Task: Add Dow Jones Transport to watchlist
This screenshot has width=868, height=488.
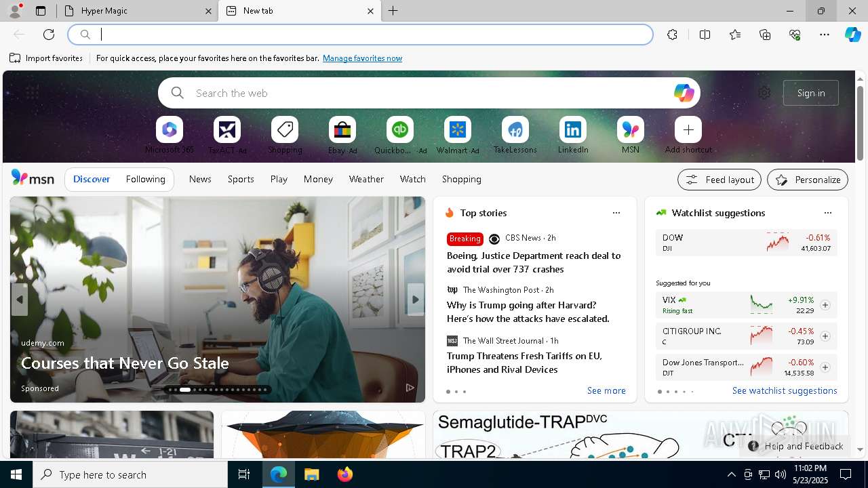Action: click(825, 367)
